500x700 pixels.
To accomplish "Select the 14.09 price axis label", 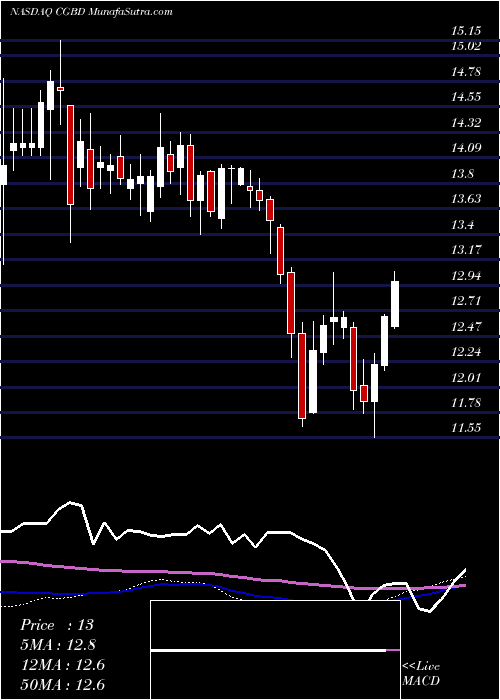I will coord(466,147).
